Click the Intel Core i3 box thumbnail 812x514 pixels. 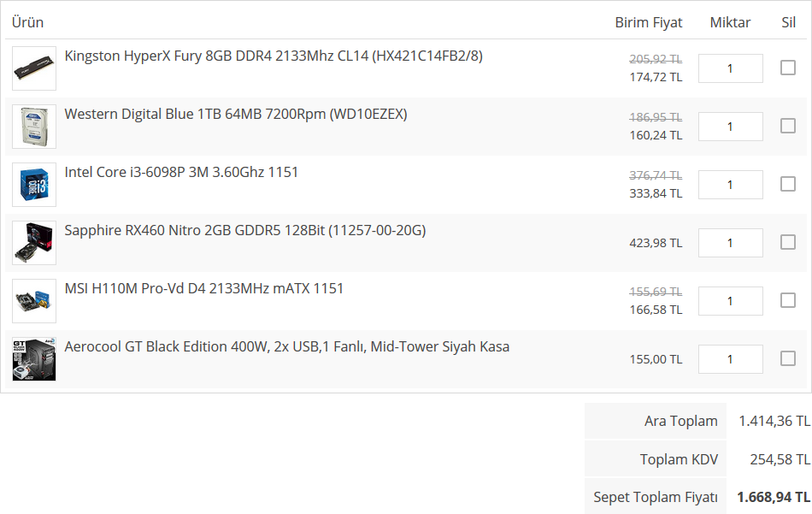(x=34, y=185)
